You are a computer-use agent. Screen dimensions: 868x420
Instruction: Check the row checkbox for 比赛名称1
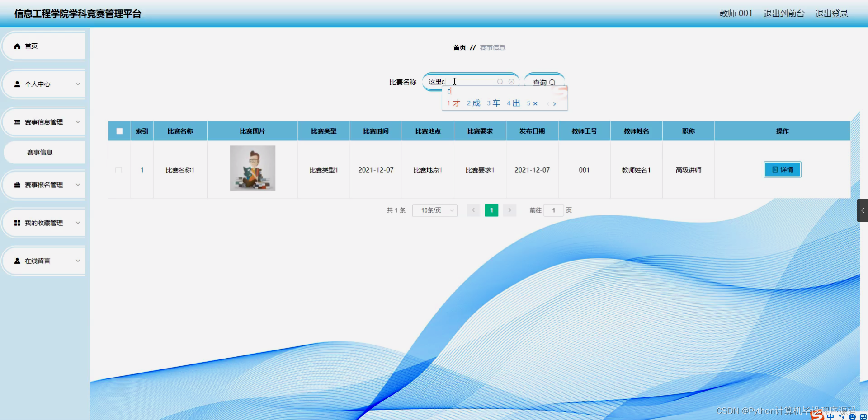click(x=119, y=170)
